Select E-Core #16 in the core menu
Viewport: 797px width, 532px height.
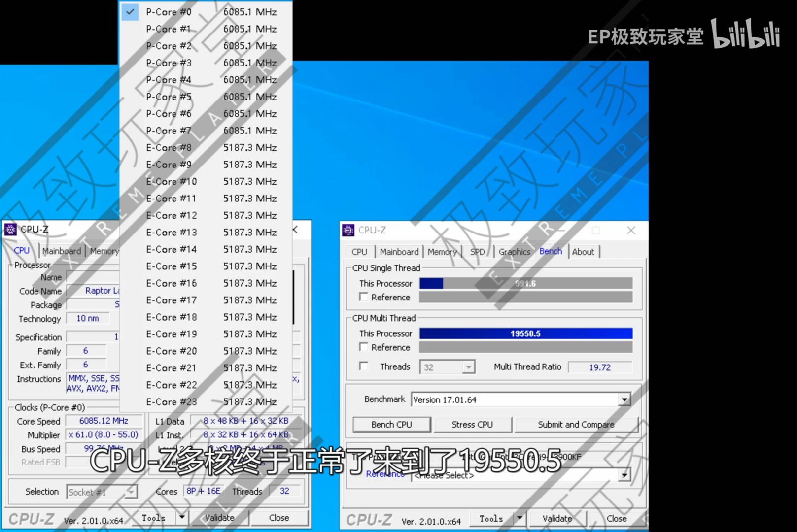[x=206, y=283]
